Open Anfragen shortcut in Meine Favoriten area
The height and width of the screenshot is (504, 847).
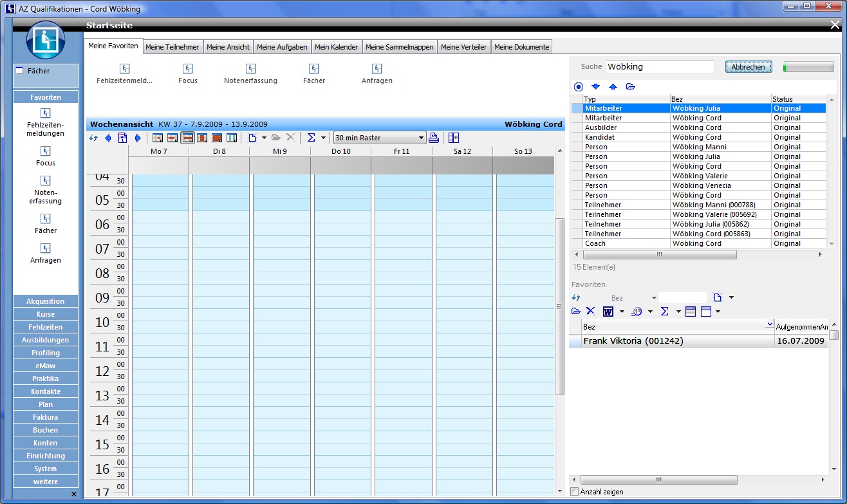point(377,69)
